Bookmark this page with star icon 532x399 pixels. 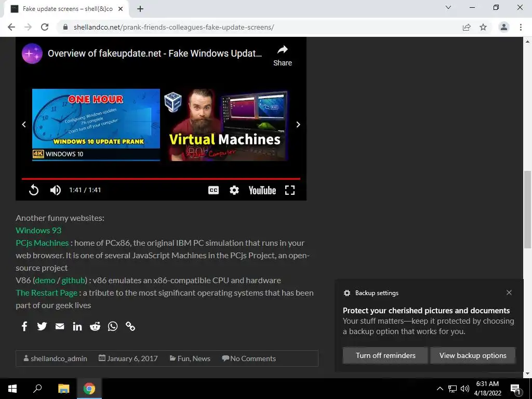(x=483, y=27)
